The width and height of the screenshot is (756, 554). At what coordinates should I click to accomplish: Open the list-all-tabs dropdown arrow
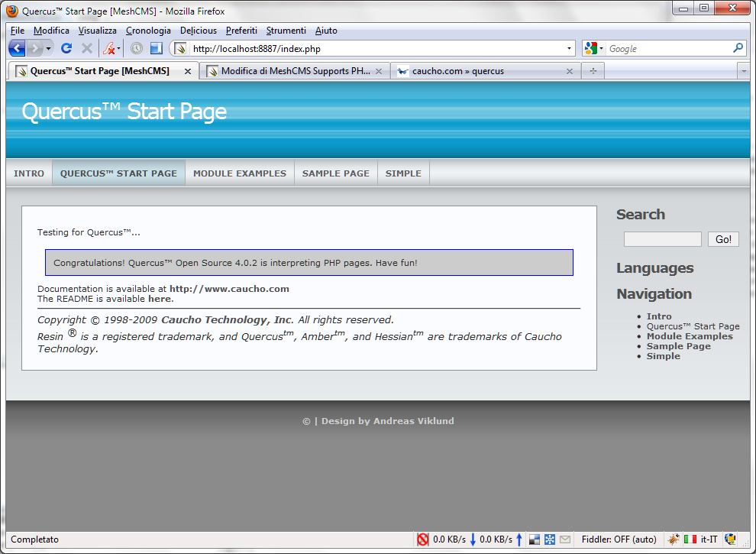[743, 71]
